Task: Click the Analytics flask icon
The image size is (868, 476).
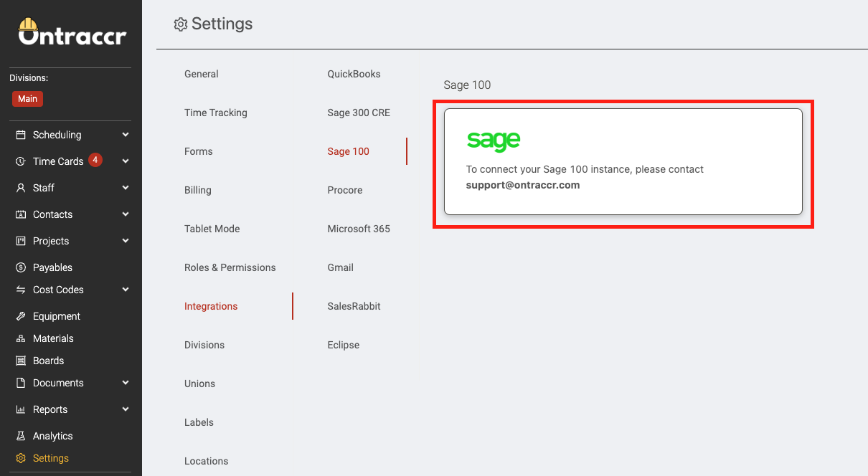Action: pos(21,436)
